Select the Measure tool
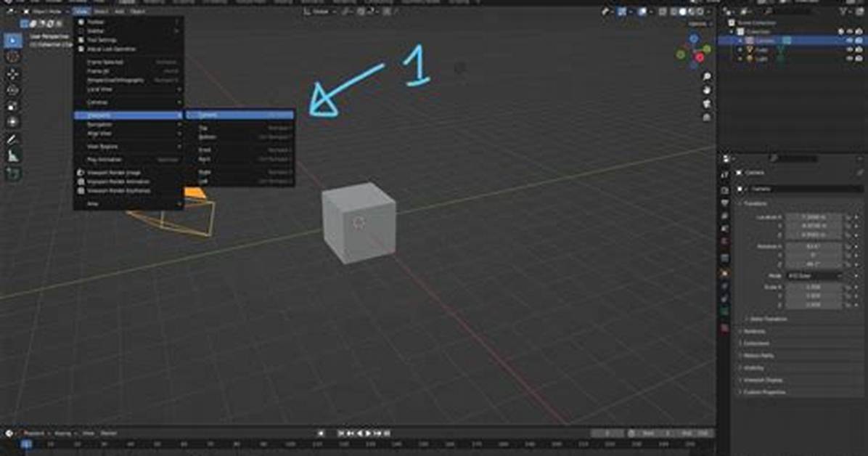The width and height of the screenshot is (868, 456). coord(13,156)
